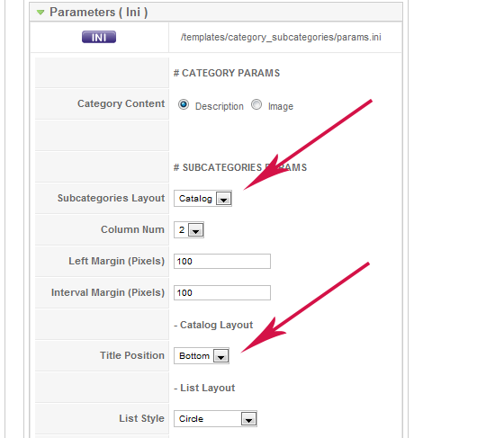The height and width of the screenshot is (438, 504).
Task: Click the Subcategories Layout label
Action: click(x=112, y=198)
